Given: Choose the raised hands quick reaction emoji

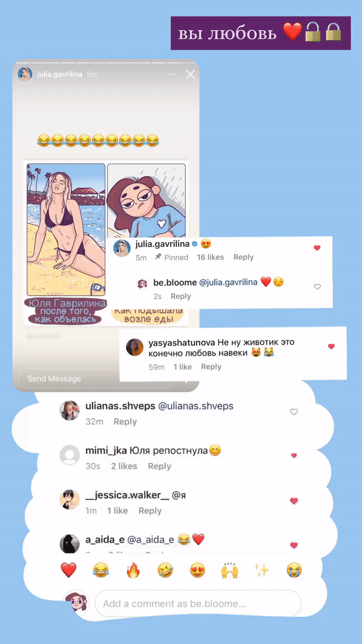Looking at the screenshot, I should tap(230, 570).
